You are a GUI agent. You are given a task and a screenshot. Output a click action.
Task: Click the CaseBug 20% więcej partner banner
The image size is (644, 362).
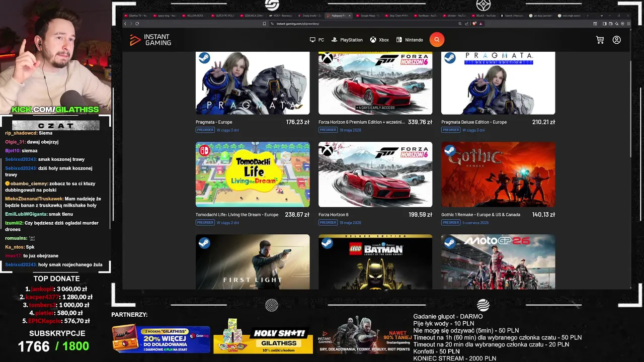click(161, 338)
